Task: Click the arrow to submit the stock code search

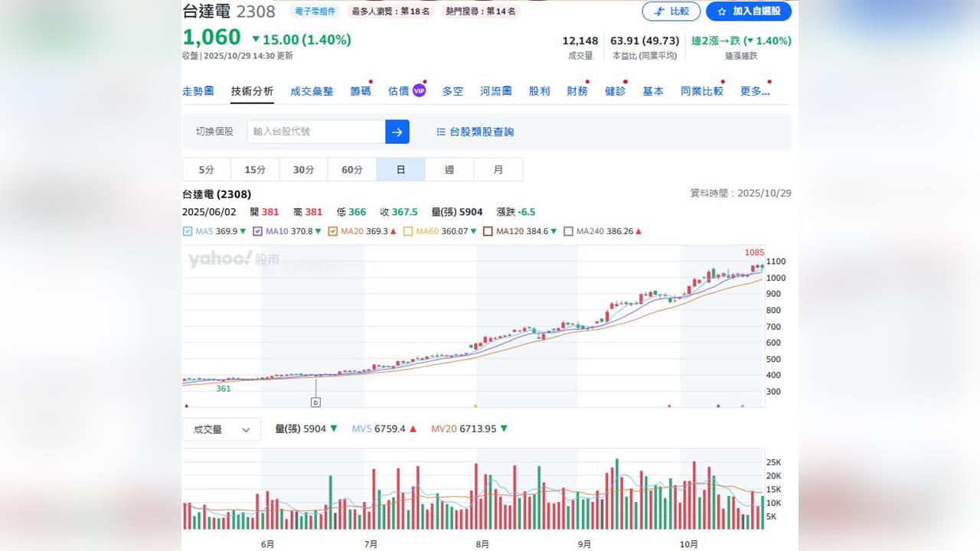Action: (x=397, y=132)
